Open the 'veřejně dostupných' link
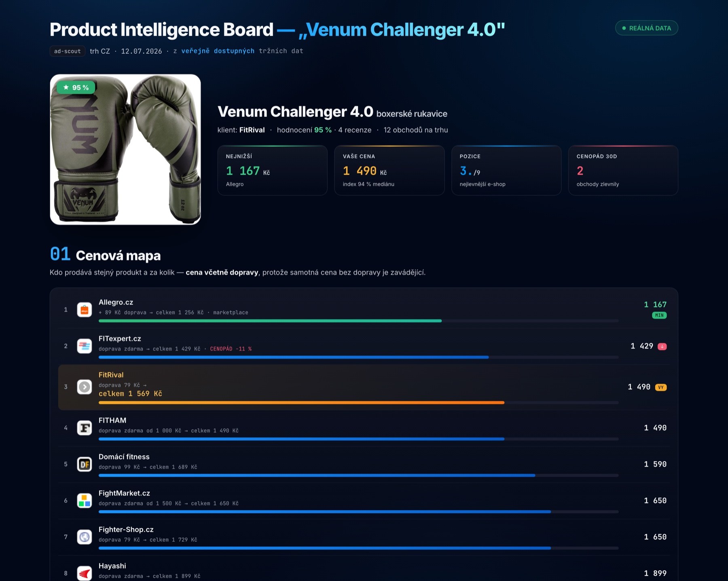This screenshot has height=581, width=728. (x=218, y=51)
